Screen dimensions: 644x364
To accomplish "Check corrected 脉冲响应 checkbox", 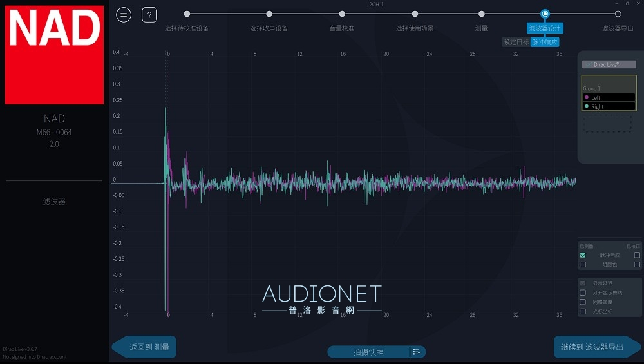I will pos(637,255).
